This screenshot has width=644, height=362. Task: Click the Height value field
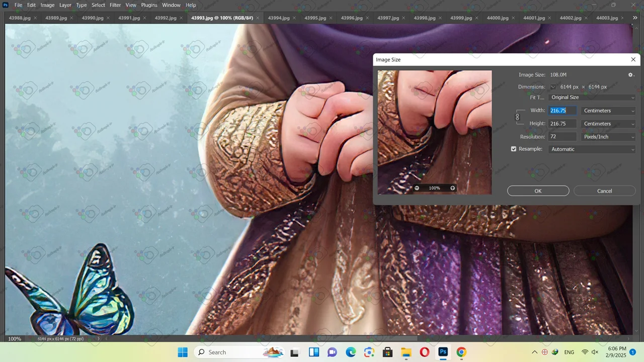point(562,124)
